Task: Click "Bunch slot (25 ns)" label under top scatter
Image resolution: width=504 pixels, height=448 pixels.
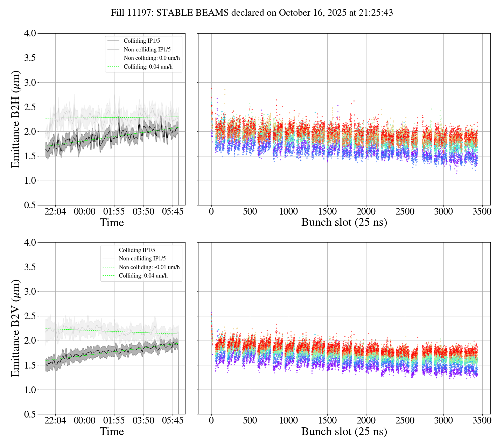Action: [344, 223]
